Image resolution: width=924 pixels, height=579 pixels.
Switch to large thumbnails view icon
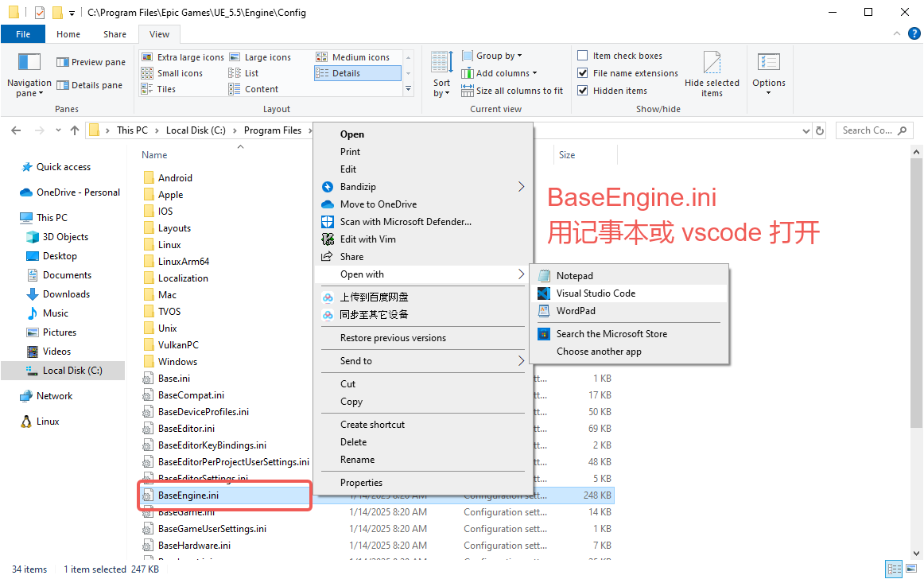pos(911,569)
